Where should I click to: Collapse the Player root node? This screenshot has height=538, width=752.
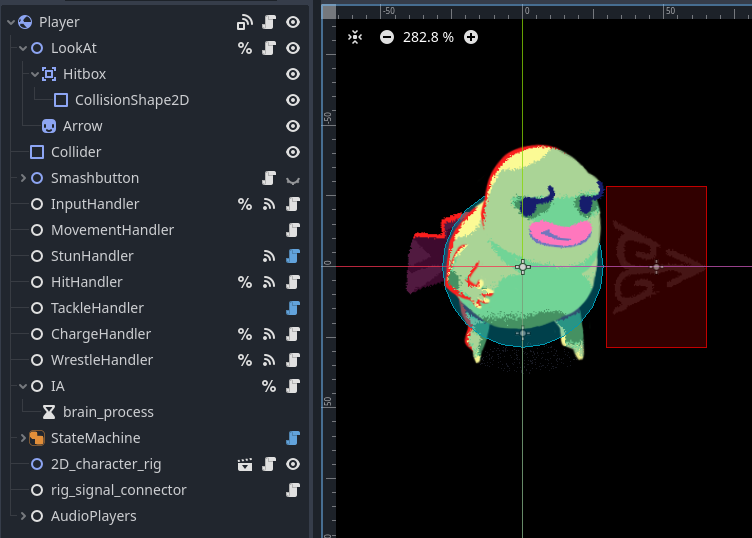(11, 22)
